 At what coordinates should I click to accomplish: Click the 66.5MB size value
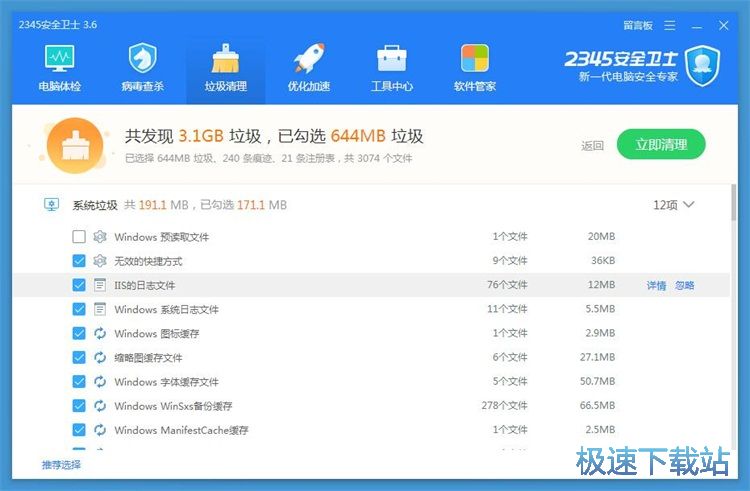(x=597, y=405)
